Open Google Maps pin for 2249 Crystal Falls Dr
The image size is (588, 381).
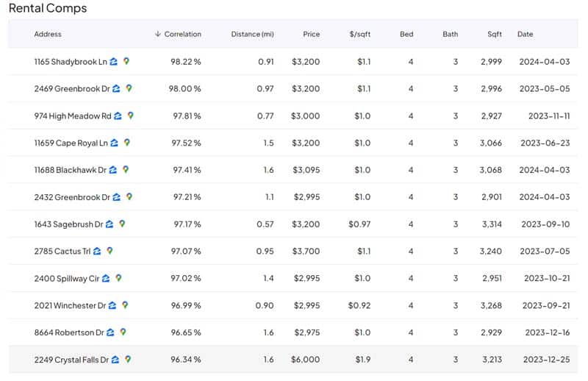tap(128, 360)
